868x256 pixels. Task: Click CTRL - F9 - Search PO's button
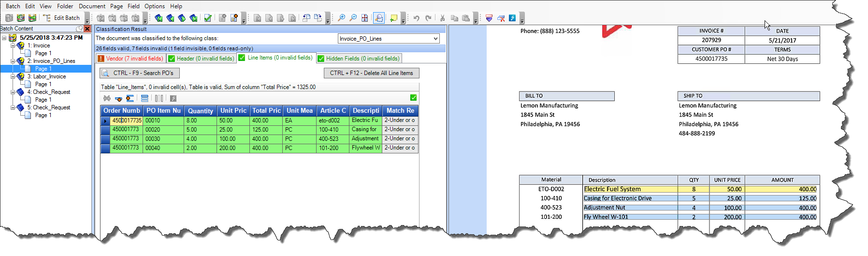(139, 73)
